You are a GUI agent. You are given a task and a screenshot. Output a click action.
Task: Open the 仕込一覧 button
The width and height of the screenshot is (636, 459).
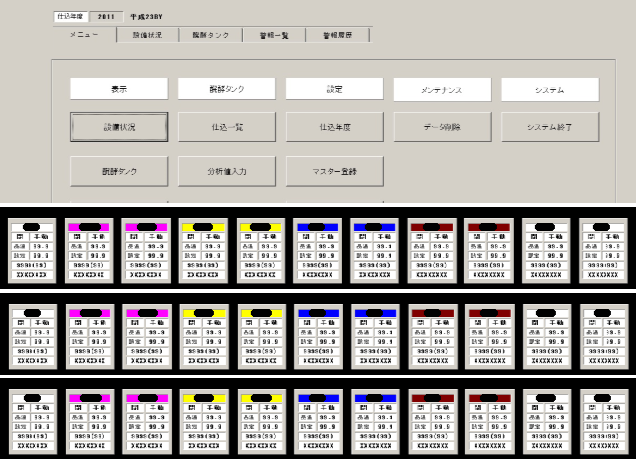[x=227, y=127]
